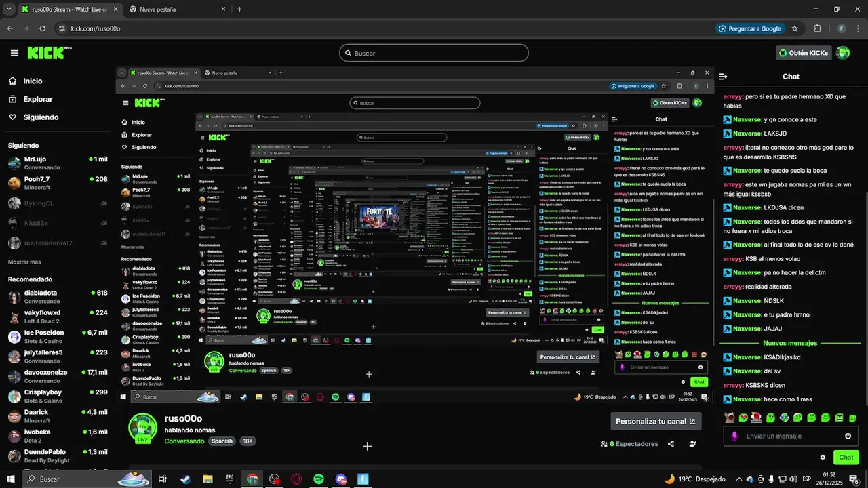Click the 18+ tag
Screen dimensions: 868x488
248,441
